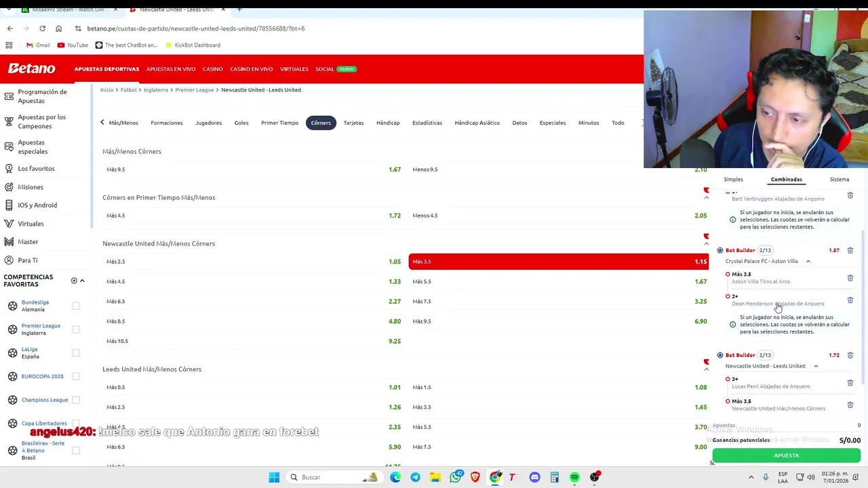The height and width of the screenshot is (488, 868).
Task: Open the Casino menu item
Action: [213, 69]
